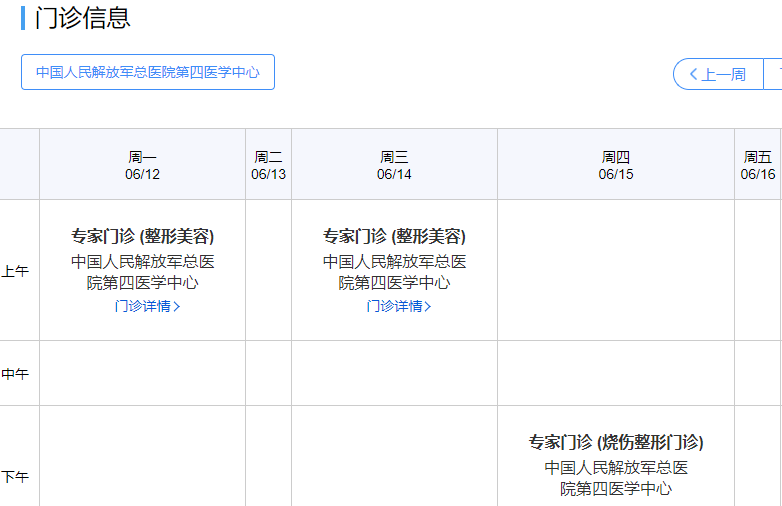Click the 门诊信息 section heading
Viewport: 782px width, 506px height.
(82, 18)
